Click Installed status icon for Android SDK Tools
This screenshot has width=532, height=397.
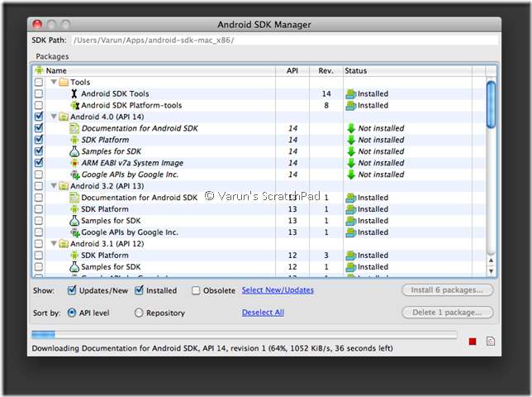click(351, 94)
